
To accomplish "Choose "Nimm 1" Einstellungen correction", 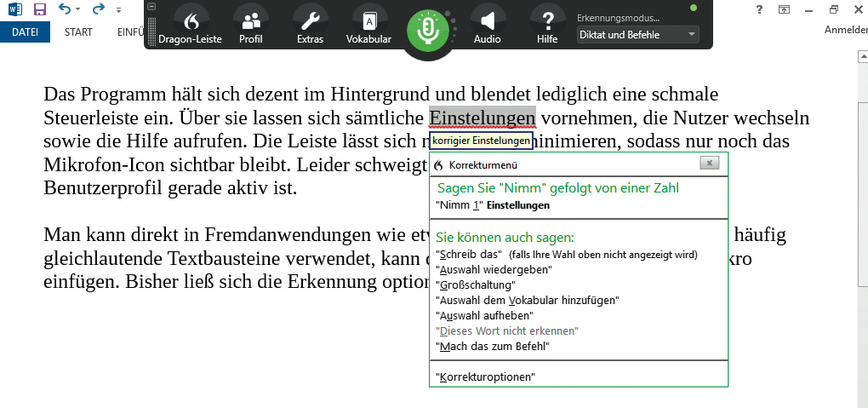I will coord(493,205).
